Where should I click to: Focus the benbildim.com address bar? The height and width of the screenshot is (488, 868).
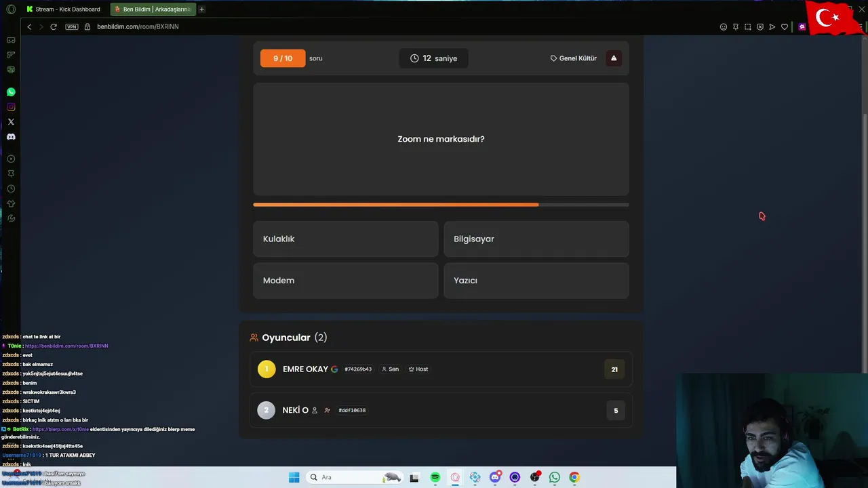[138, 26]
